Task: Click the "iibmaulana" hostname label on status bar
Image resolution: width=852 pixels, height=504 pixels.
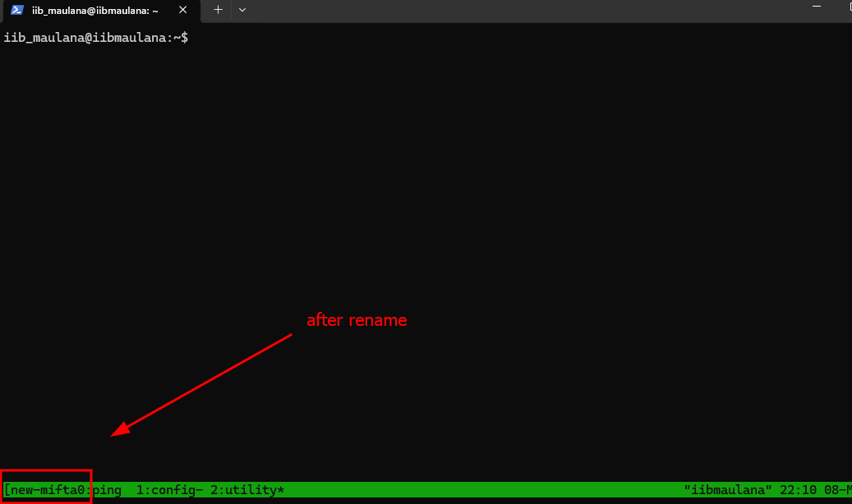Action: tap(726, 489)
